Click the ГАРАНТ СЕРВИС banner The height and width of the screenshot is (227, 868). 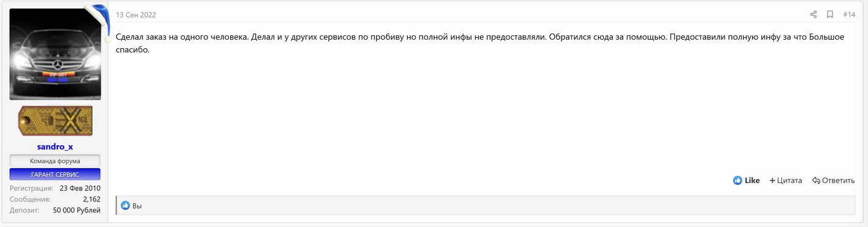coord(55,175)
